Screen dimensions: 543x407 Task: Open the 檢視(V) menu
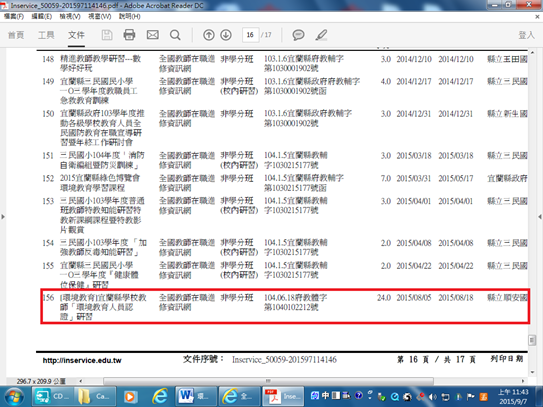point(70,16)
